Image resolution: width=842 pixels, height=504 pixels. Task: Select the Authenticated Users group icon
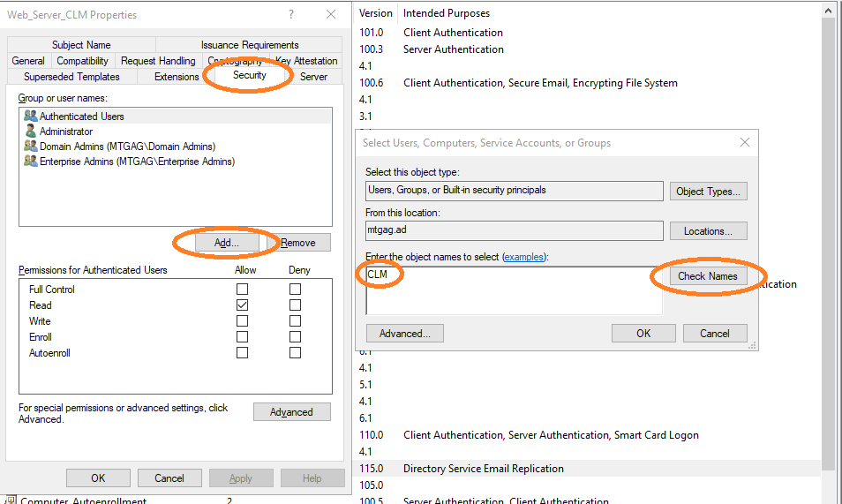pos(31,117)
